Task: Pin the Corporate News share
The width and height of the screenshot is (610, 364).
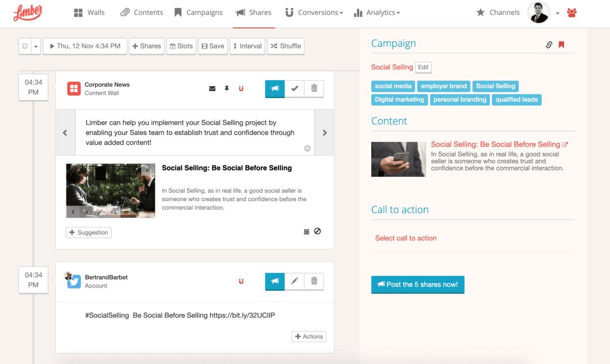Action: pos(227,89)
